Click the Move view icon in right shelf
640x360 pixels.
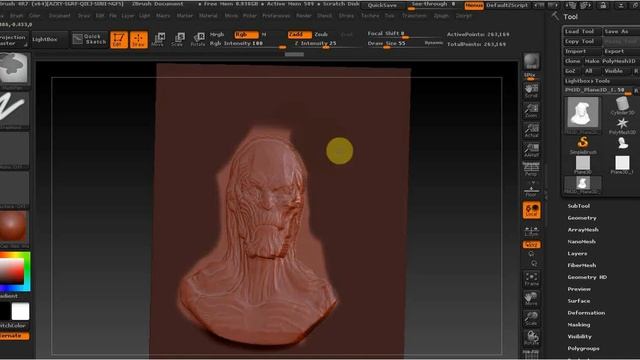pyautogui.click(x=531, y=299)
